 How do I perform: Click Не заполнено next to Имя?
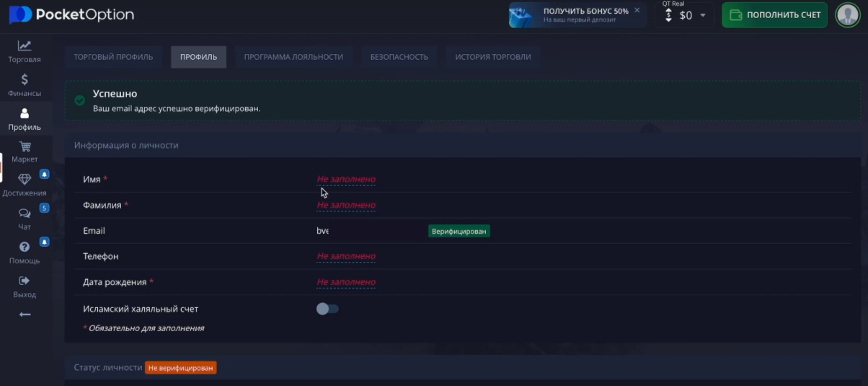(346, 179)
